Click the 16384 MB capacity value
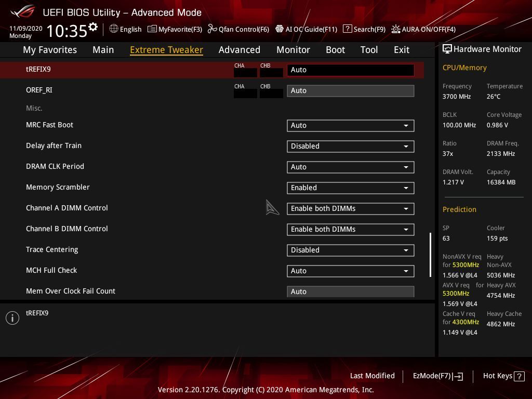The width and height of the screenshot is (532, 399). coord(501,182)
